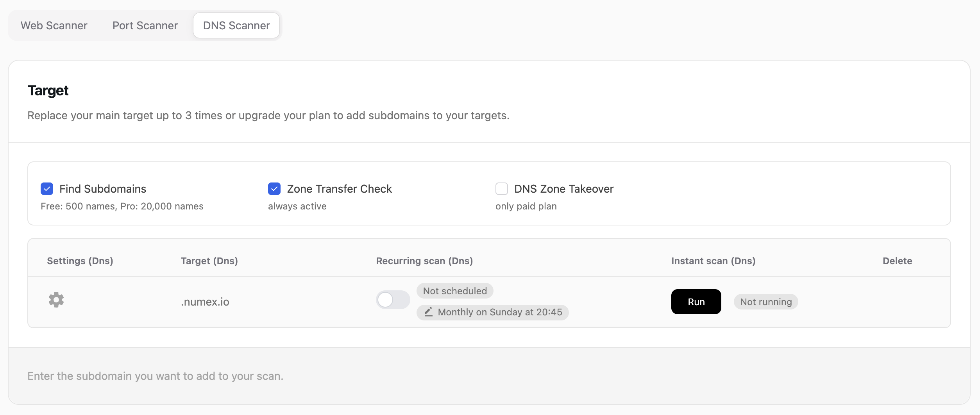The width and height of the screenshot is (980, 415).
Task: Select the .numex.io target entry
Action: (205, 301)
